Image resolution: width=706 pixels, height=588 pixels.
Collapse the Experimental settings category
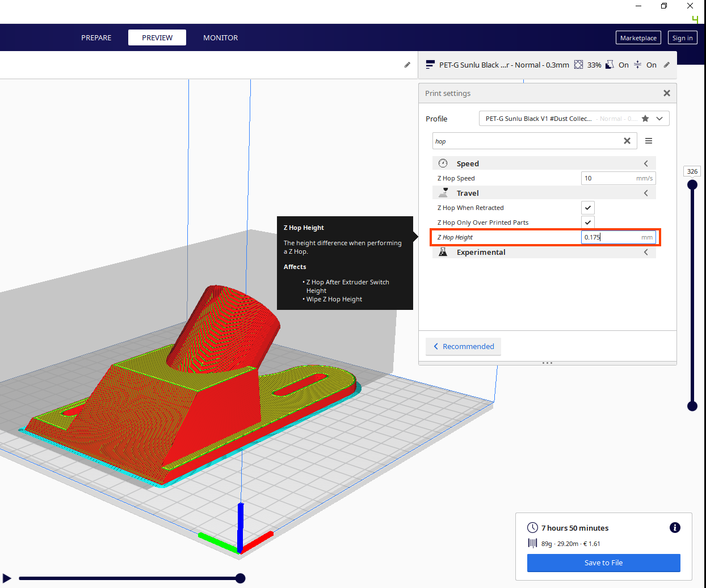click(646, 252)
